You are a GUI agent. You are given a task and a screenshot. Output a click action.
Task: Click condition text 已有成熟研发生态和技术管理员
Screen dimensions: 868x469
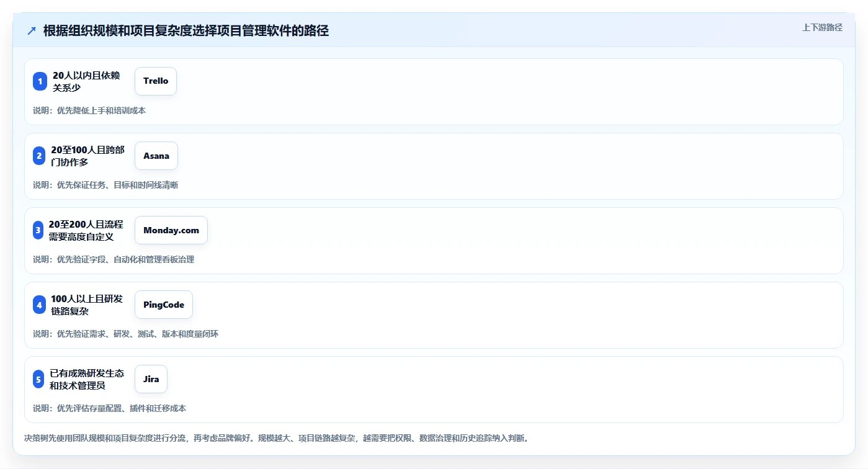coord(87,379)
